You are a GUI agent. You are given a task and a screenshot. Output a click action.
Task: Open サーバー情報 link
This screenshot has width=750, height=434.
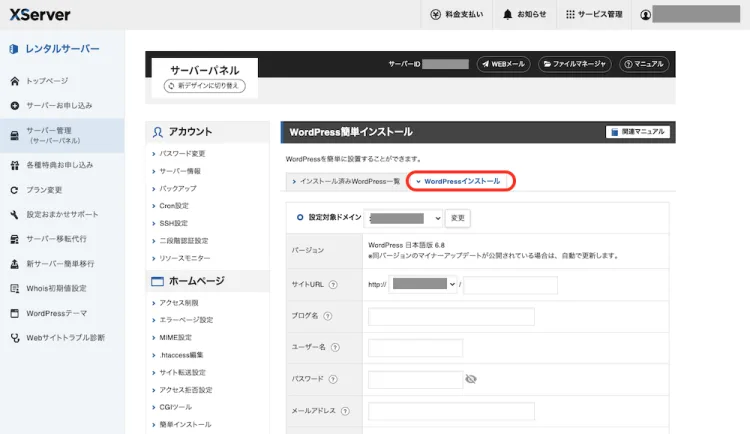coord(180,171)
